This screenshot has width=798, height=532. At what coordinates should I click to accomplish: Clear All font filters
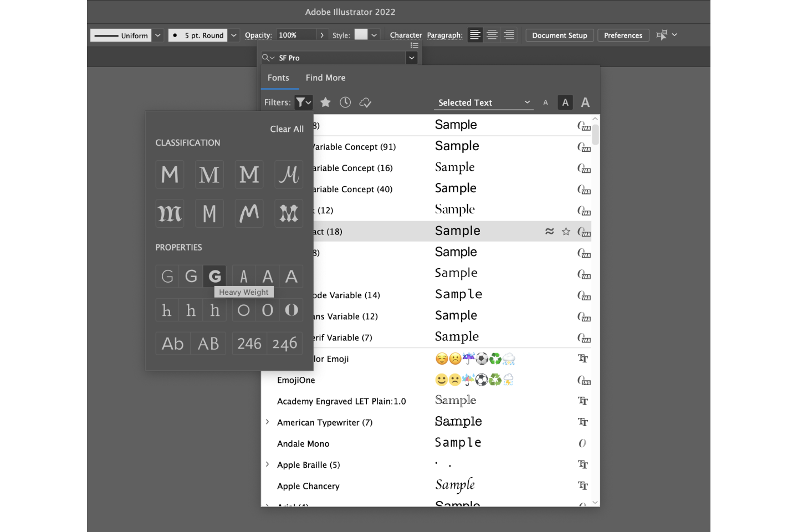pyautogui.click(x=287, y=129)
